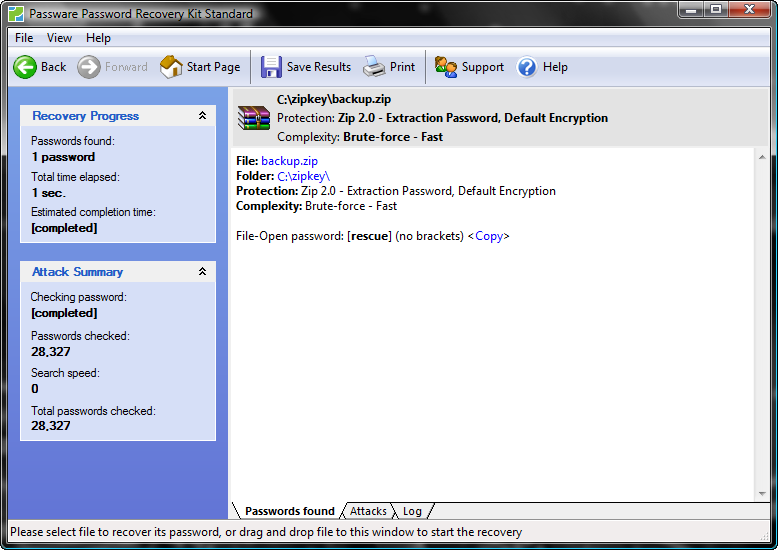Open the C:\zipkey\ folder link

click(x=303, y=176)
